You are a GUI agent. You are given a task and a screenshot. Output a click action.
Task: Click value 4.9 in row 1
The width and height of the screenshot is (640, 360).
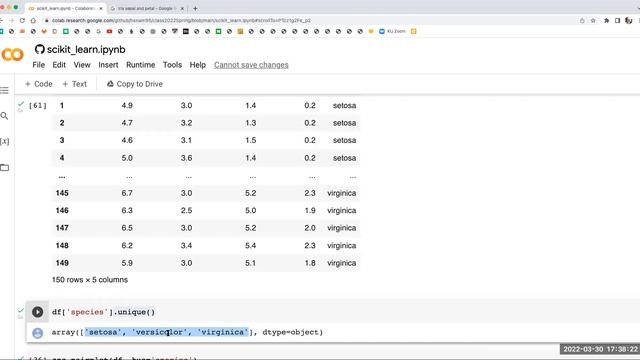(x=127, y=106)
